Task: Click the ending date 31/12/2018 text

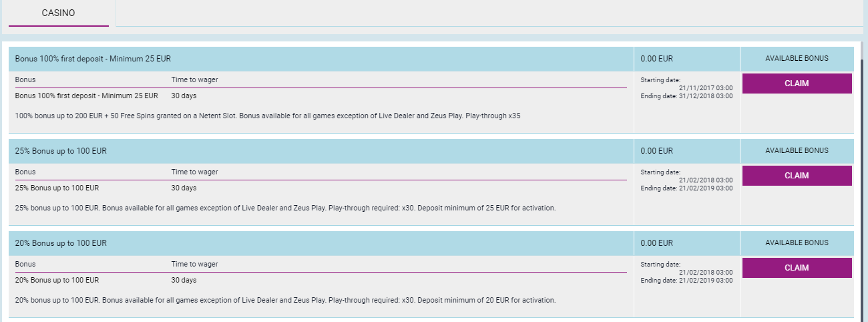Action: tap(686, 96)
